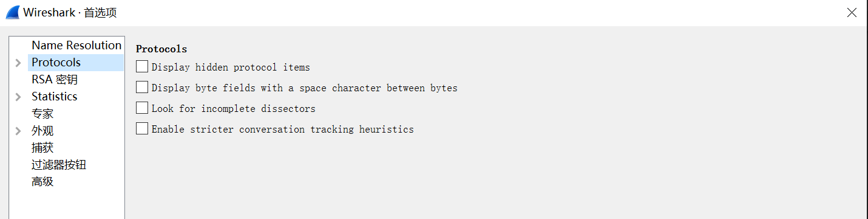Click the Display hidden protocol items label
Image resolution: width=868 pixels, height=219 pixels.
pyautogui.click(x=231, y=68)
